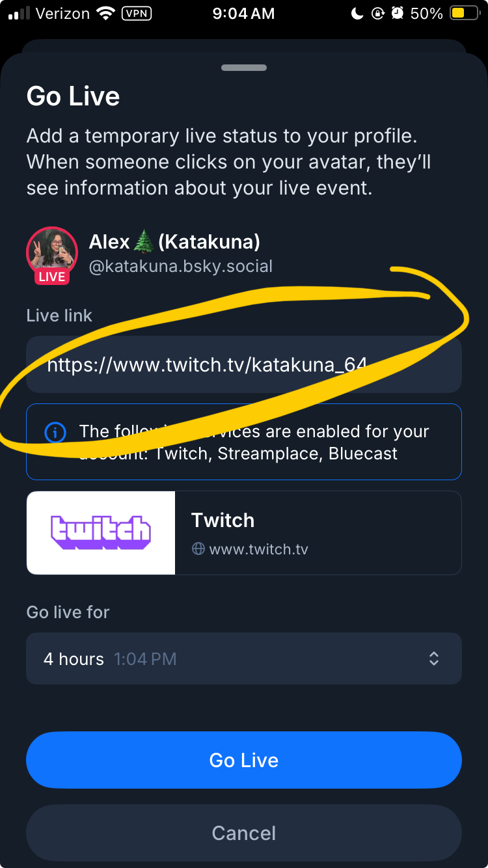Tap the red LIVE badge on avatar
Image resolution: width=488 pixels, height=868 pixels.
pyautogui.click(x=52, y=277)
